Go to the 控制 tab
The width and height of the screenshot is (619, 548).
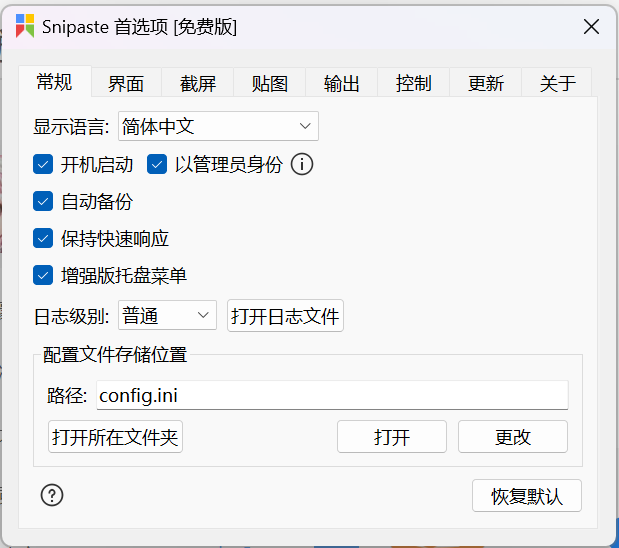413,83
